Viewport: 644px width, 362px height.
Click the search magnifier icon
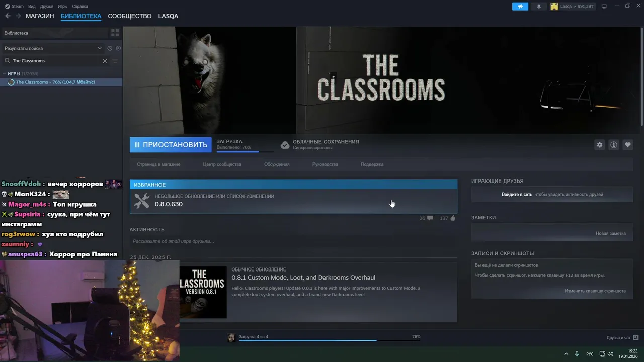click(7, 61)
